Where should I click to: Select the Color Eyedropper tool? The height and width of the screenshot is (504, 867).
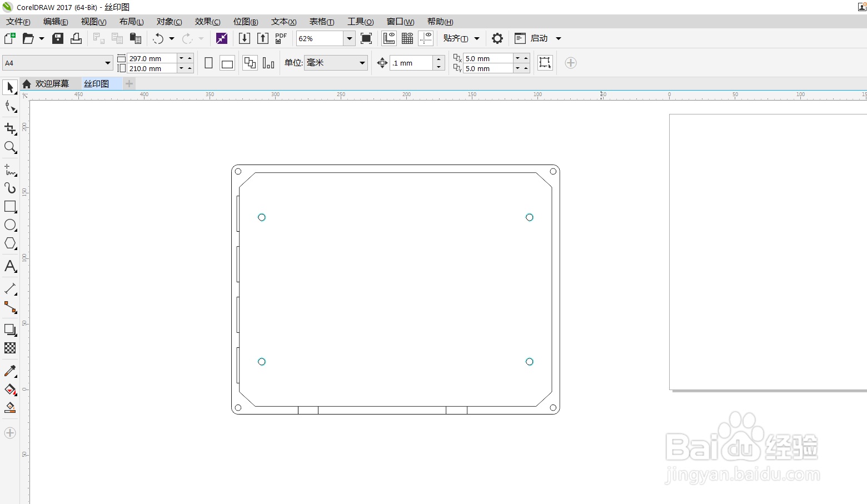[10, 371]
